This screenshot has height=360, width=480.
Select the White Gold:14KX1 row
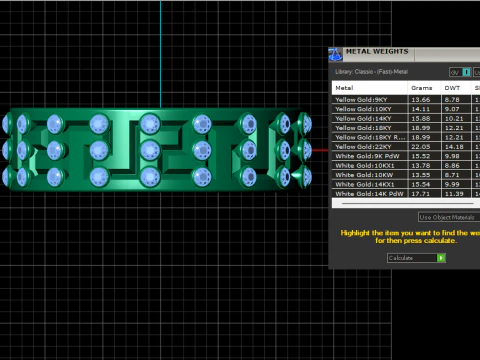coord(406,184)
